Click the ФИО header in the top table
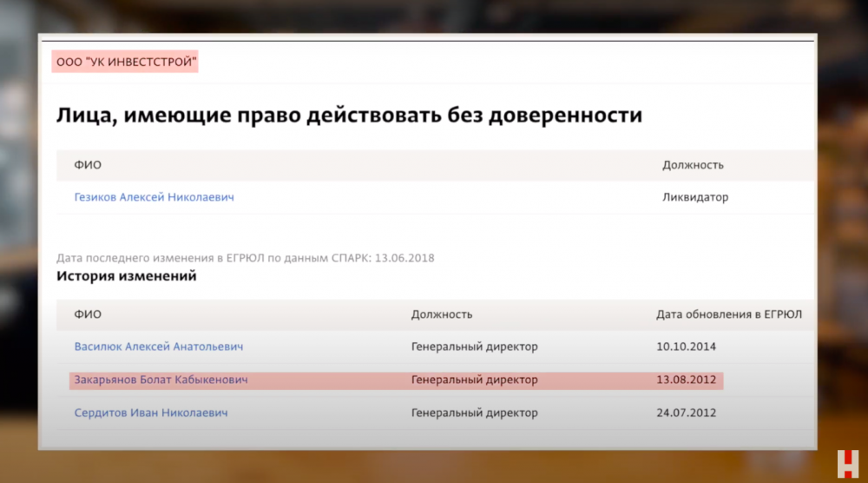 click(88, 165)
